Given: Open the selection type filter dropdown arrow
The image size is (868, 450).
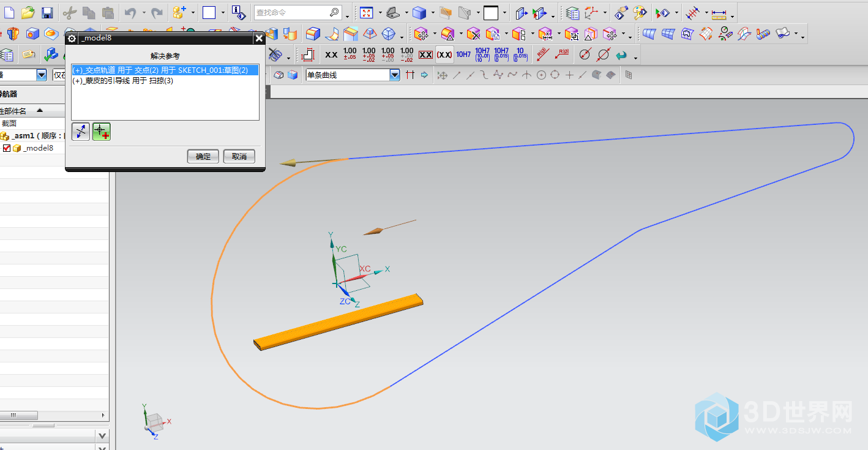Looking at the screenshot, I should (x=42, y=75).
